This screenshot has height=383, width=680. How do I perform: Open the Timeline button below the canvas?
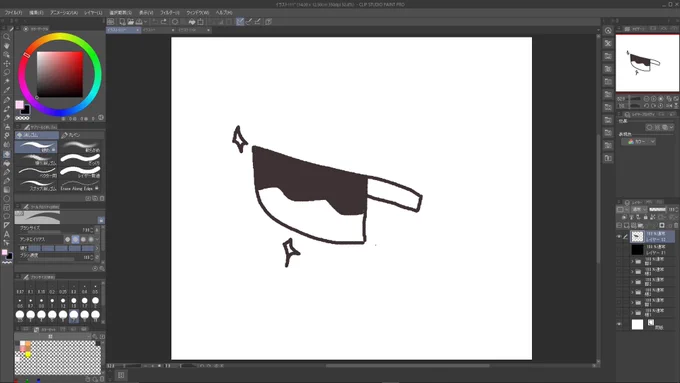(x=121, y=375)
